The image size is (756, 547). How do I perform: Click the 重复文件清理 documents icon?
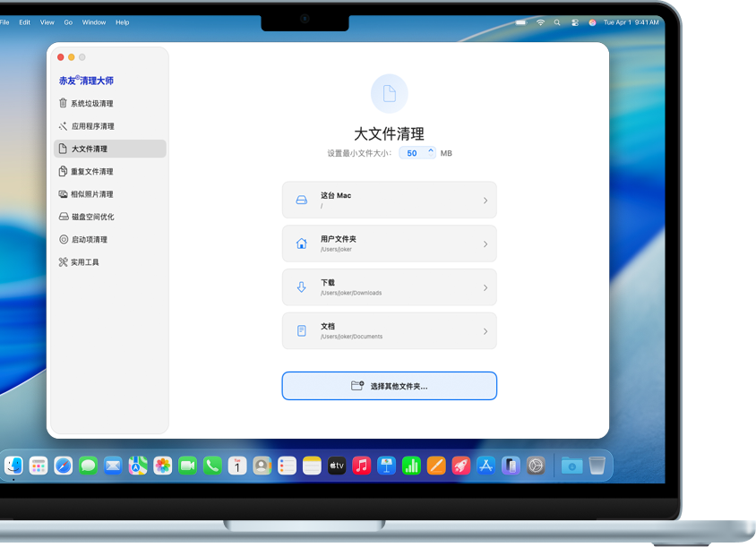[63, 171]
